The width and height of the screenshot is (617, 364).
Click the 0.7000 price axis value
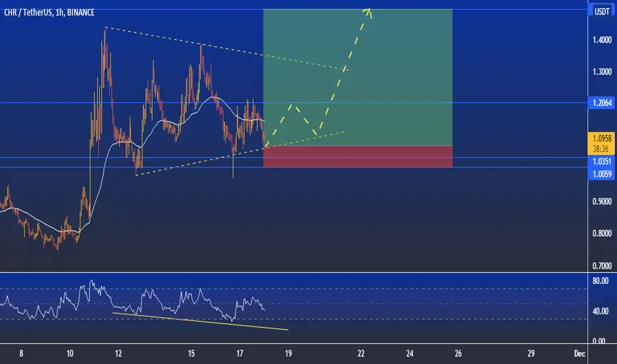pos(602,266)
